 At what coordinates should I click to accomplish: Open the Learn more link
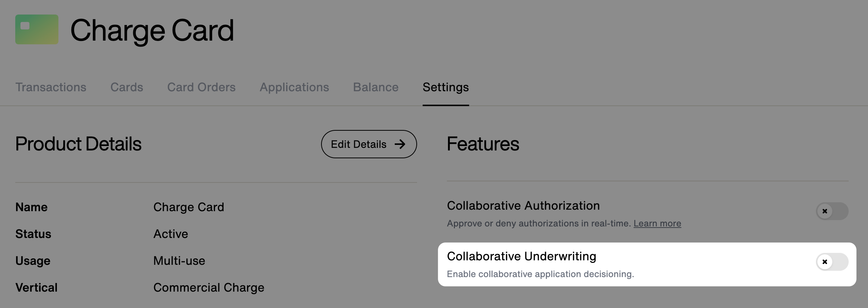coord(657,223)
